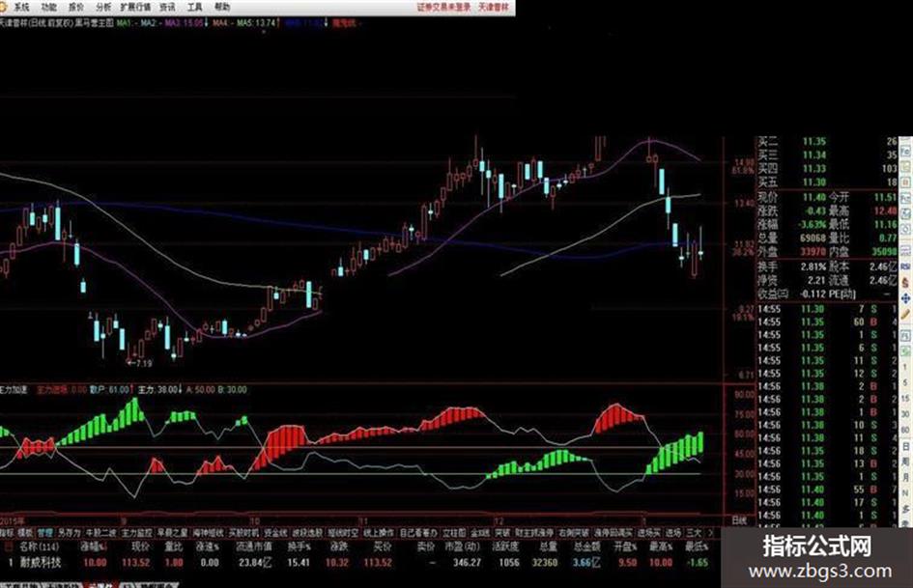Select the 模板 tab
913x588 pixels.
pos(24,533)
